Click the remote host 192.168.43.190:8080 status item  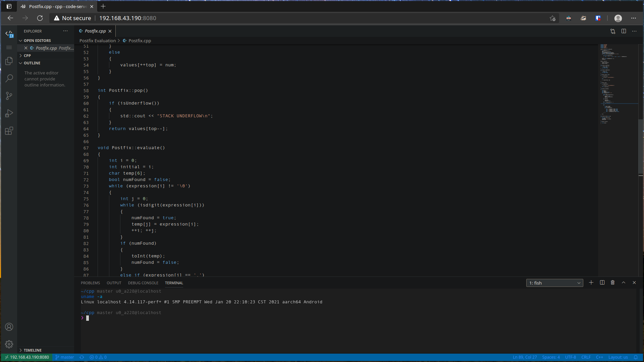(x=27, y=357)
